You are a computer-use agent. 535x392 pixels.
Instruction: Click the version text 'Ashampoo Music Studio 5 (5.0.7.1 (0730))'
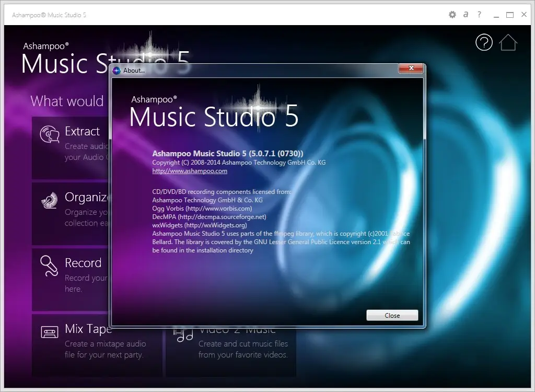(228, 153)
